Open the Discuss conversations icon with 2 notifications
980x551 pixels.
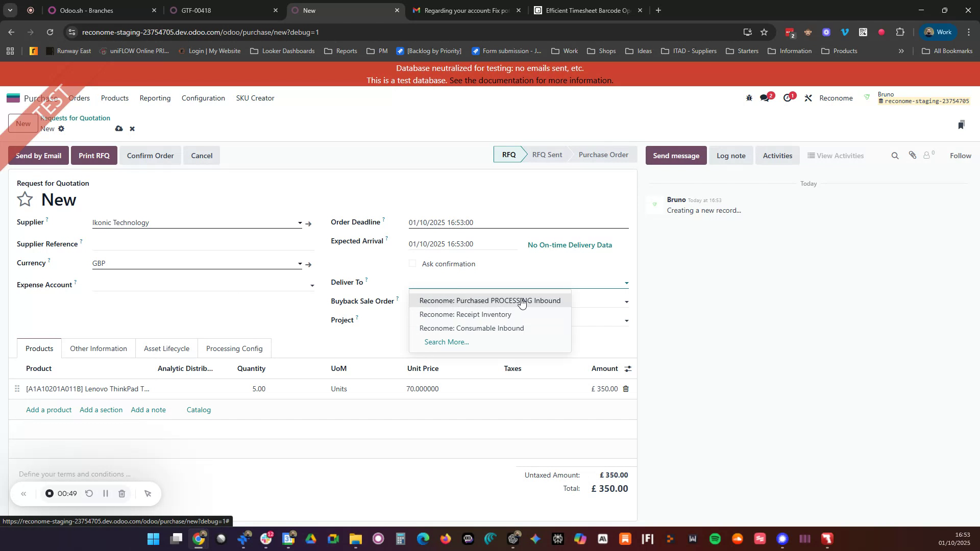coord(765,97)
